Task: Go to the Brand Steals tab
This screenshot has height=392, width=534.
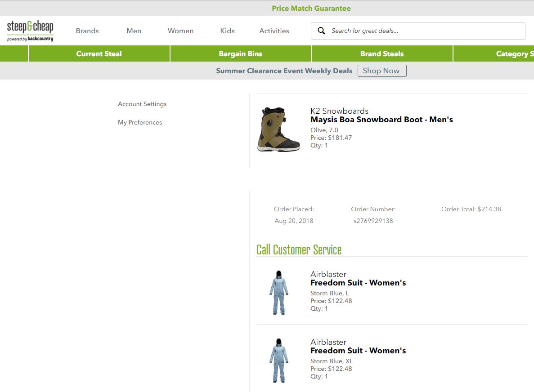Action: point(382,53)
